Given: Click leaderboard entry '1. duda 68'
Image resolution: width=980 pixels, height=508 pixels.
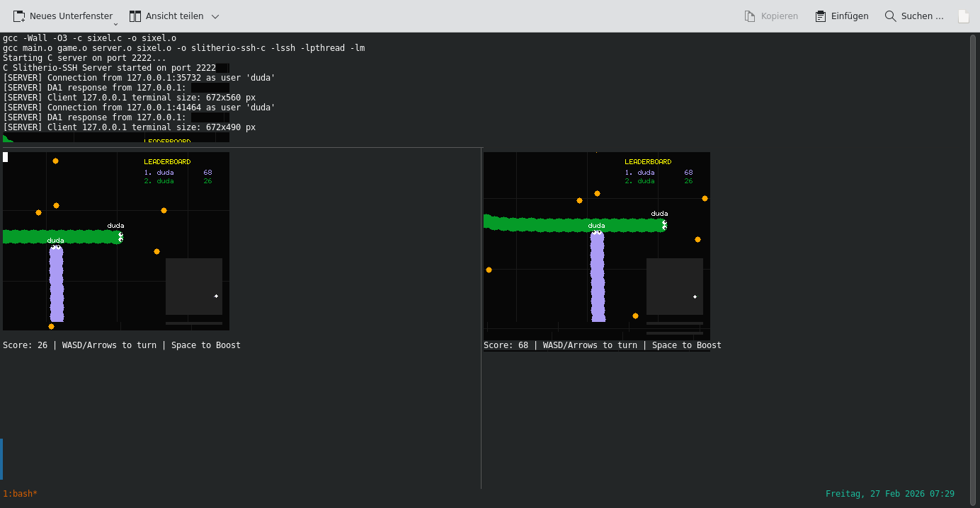Looking at the screenshot, I should point(658,172).
